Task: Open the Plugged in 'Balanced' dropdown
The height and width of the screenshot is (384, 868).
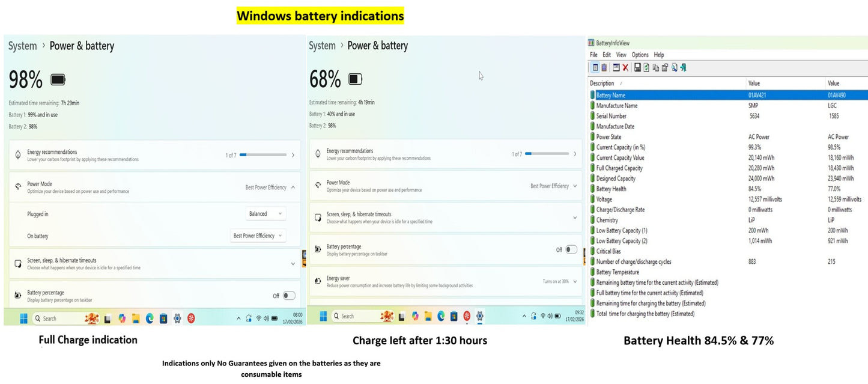Action: coord(266,214)
